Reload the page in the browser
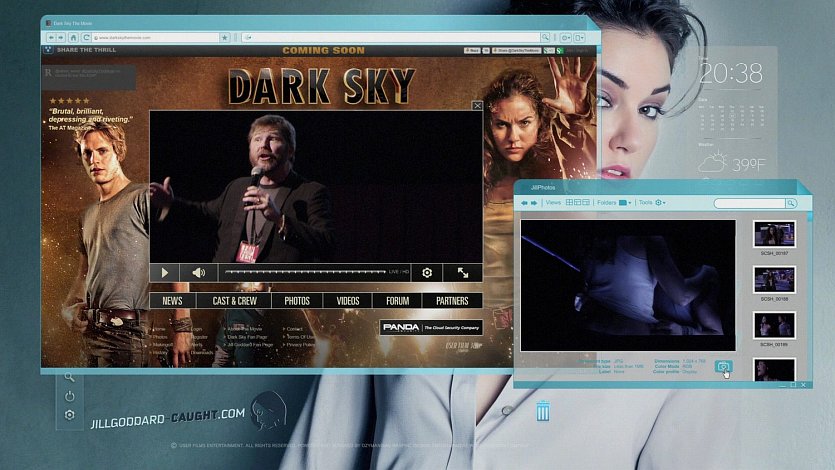This screenshot has height=470, width=835. point(87,38)
